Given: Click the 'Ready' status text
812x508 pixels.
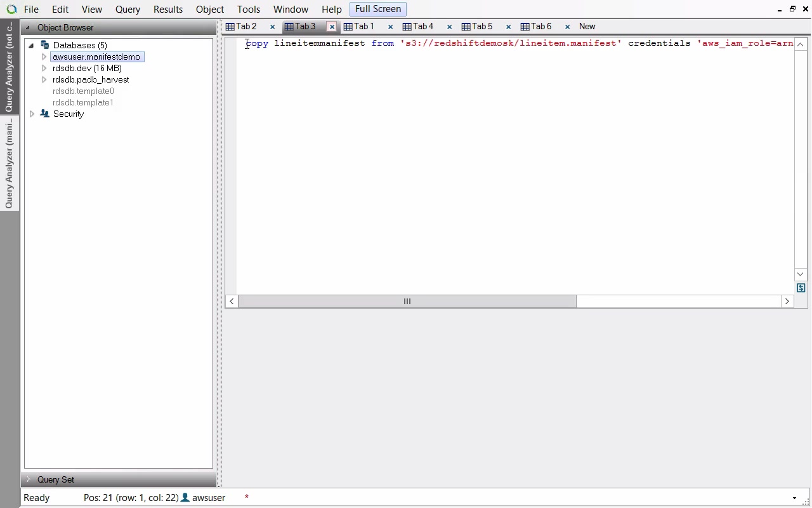Looking at the screenshot, I should [37, 498].
